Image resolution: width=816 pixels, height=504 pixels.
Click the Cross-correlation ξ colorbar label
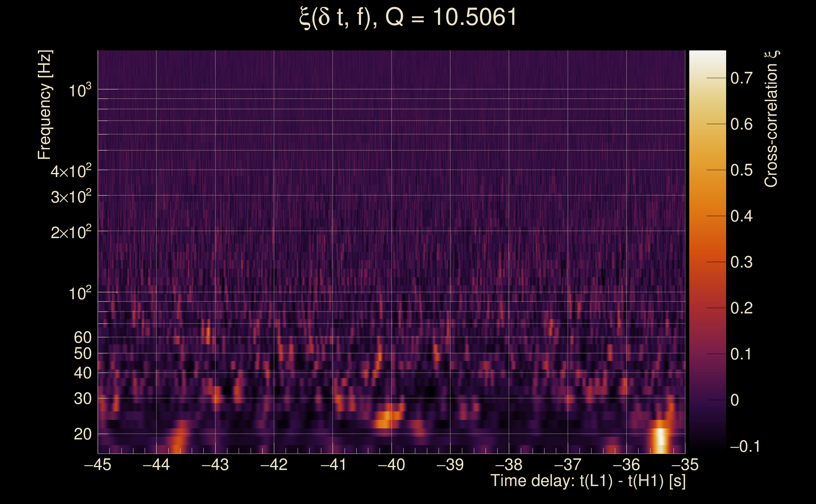[x=771, y=119]
